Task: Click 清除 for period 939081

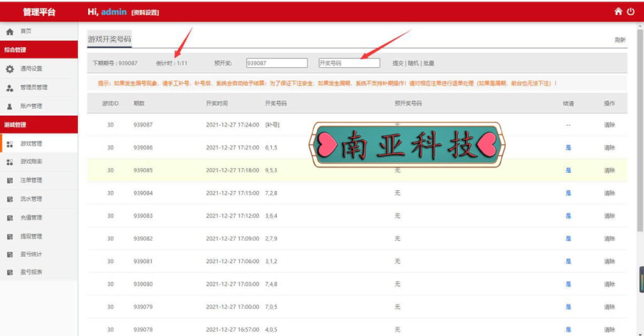Action: 609,261
